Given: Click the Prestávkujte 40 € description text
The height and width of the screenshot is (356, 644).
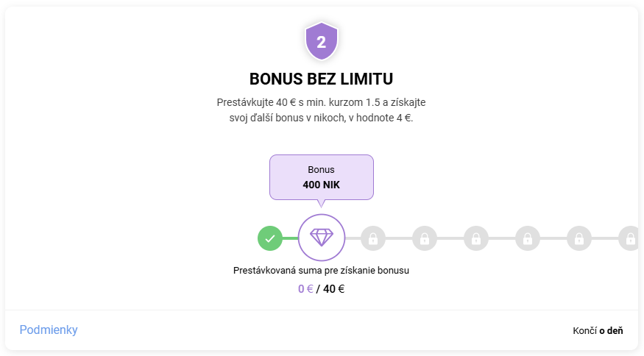Looking at the screenshot, I should [x=321, y=110].
